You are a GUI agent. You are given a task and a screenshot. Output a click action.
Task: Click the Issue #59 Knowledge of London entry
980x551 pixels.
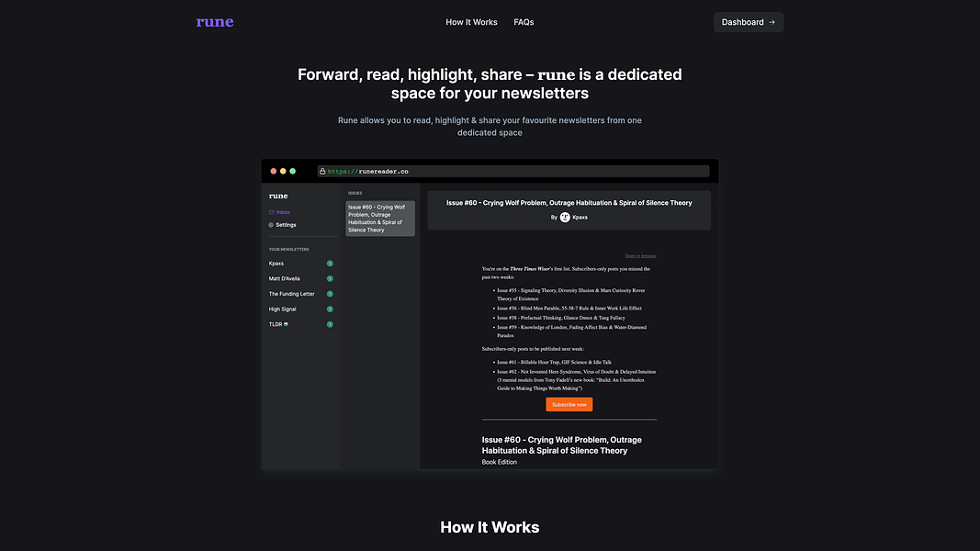click(572, 332)
